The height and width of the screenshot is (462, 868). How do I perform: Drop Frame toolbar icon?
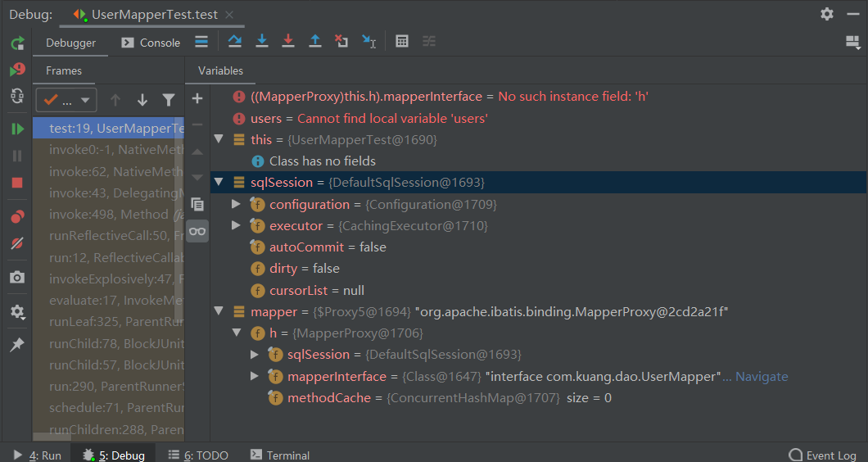coord(341,41)
